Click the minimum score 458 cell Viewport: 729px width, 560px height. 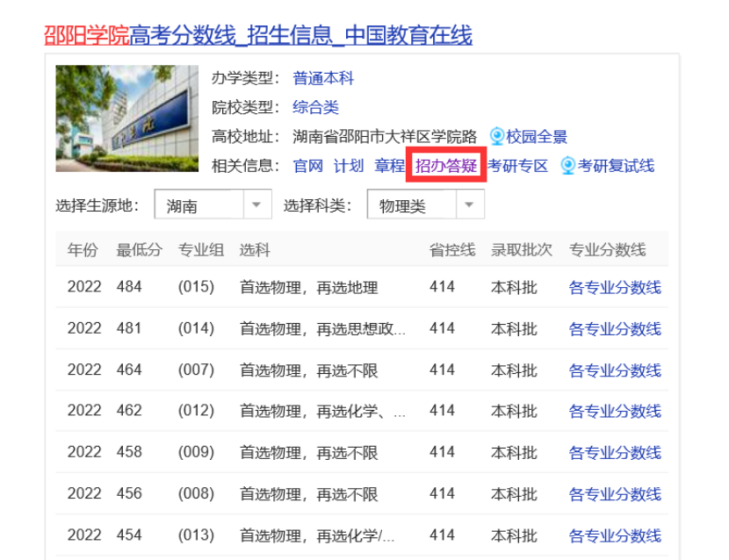click(129, 452)
